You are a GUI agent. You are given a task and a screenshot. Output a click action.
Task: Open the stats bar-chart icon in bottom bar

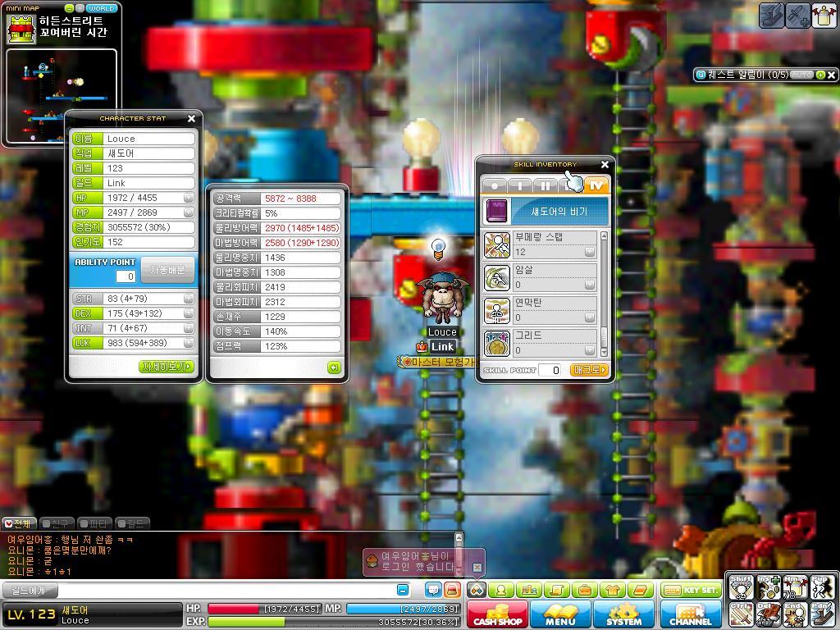[529, 591]
